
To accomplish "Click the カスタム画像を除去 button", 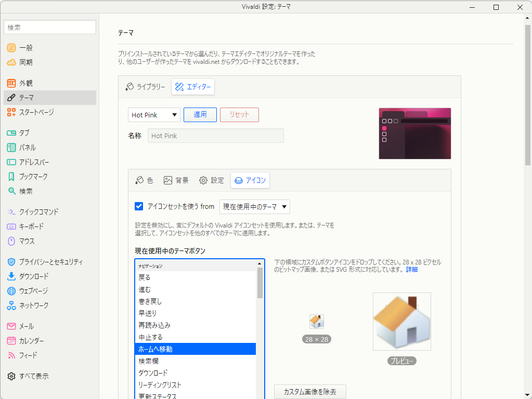I will (310, 392).
